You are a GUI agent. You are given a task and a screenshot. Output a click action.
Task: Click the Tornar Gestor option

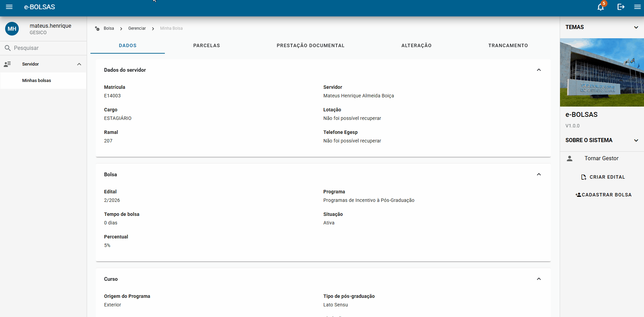coord(602,158)
